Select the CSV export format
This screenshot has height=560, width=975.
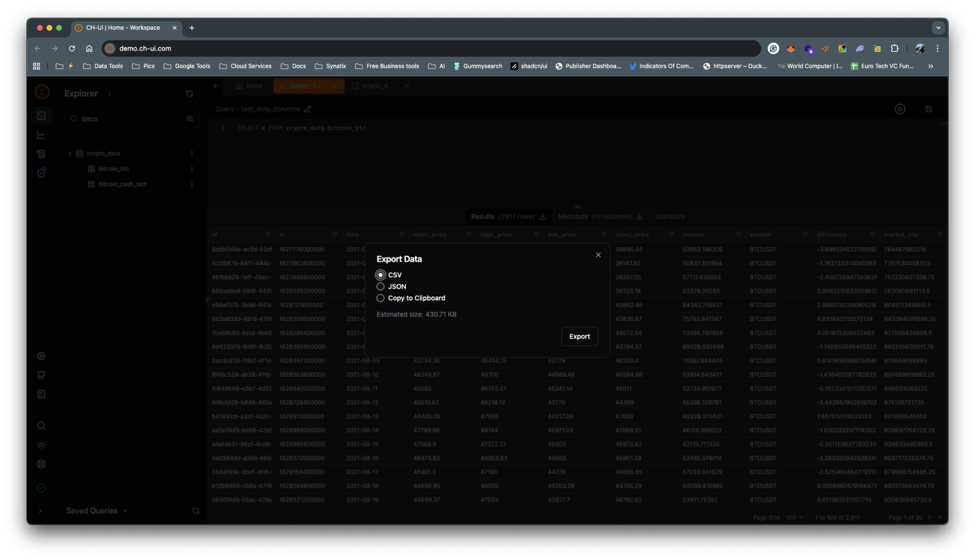tap(380, 275)
